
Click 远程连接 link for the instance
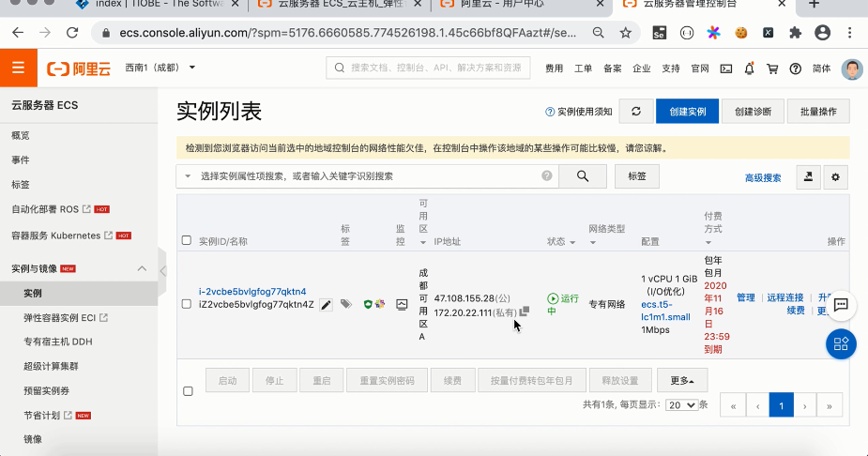[x=785, y=297]
